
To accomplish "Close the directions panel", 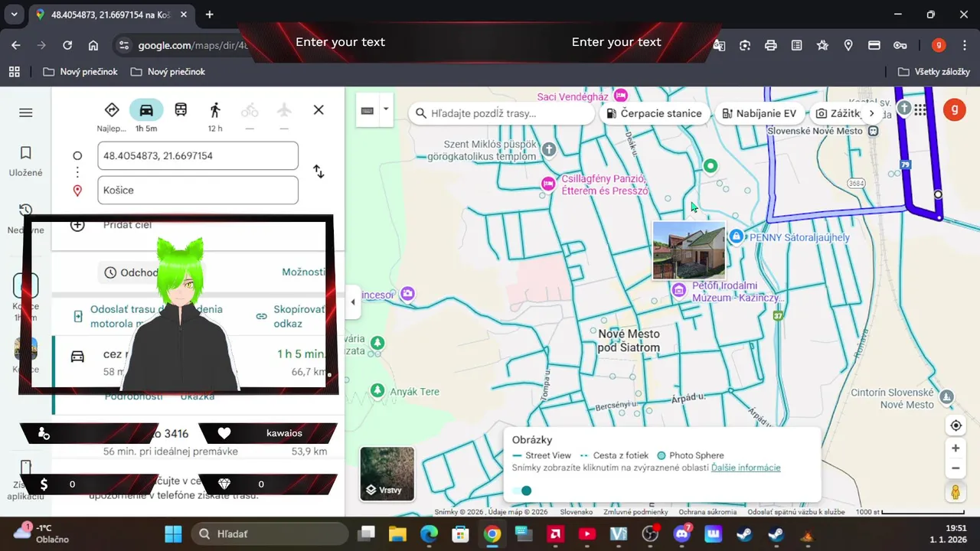I will [318, 110].
